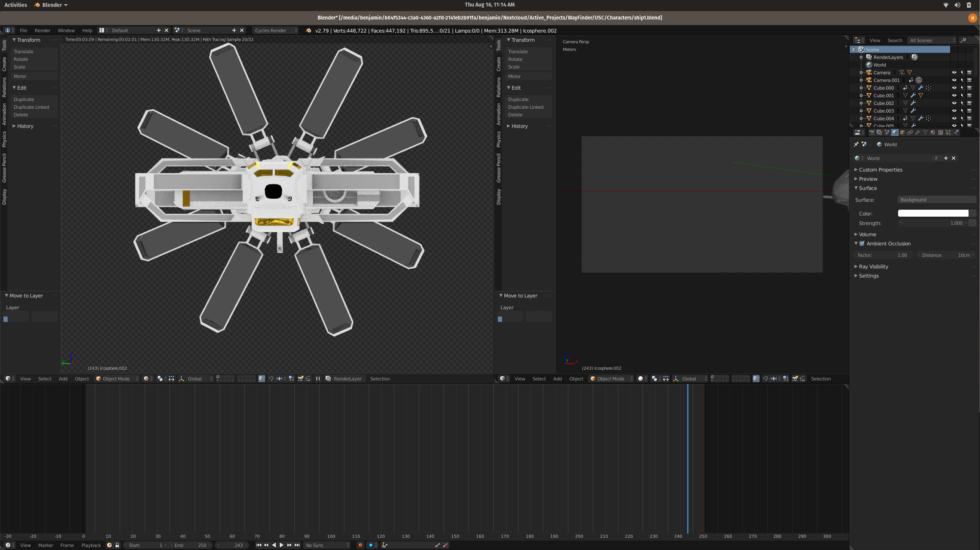Click the Duplicate Linked button in Edit panel
This screenshot has width=980, height=550.
coord(32,107)
